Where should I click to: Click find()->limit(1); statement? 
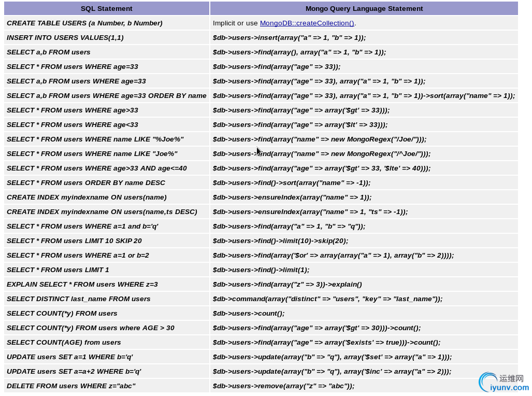(x=364, y=270)
